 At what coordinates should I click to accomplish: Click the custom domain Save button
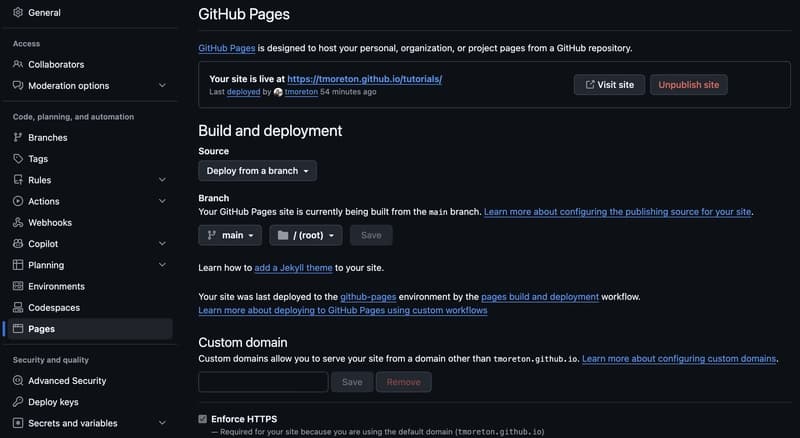pos(352,382)
